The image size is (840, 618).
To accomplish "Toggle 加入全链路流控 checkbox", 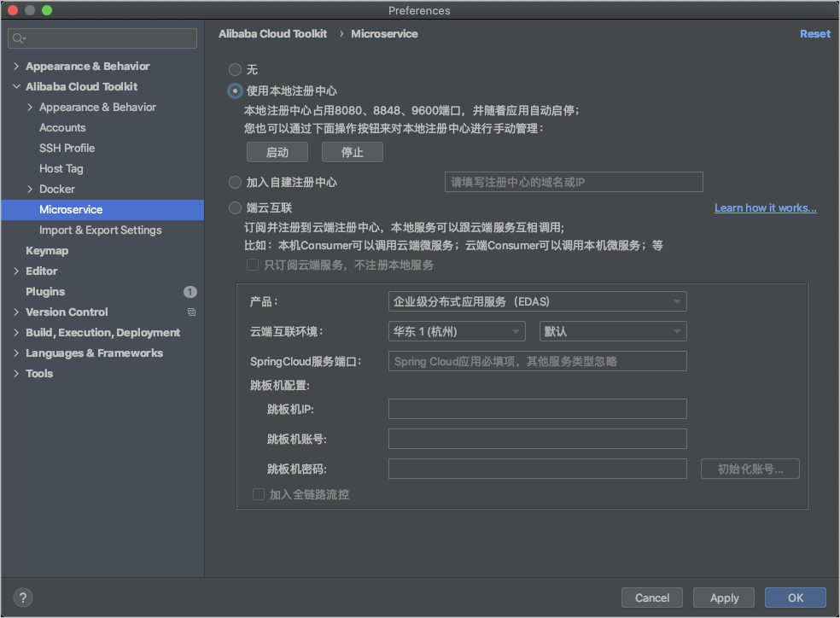I will (258, 493).
